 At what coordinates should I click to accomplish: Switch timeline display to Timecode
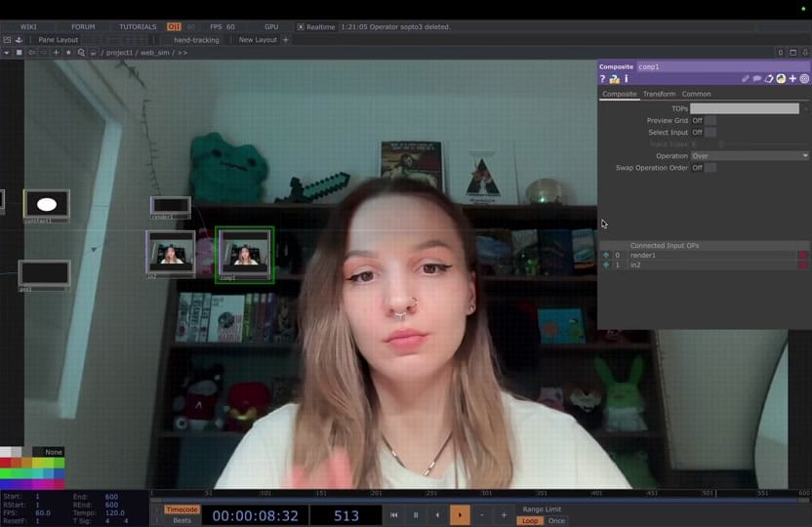(182, 509)
